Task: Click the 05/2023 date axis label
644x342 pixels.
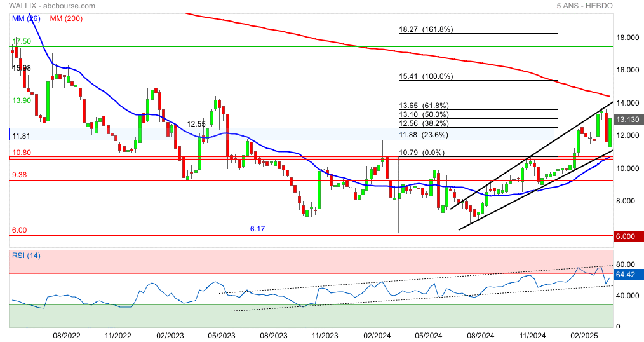Action: pos(222,336)
